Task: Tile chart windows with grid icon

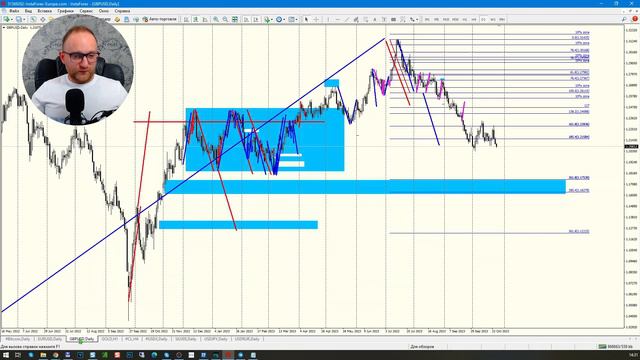Action: (235, 19)
